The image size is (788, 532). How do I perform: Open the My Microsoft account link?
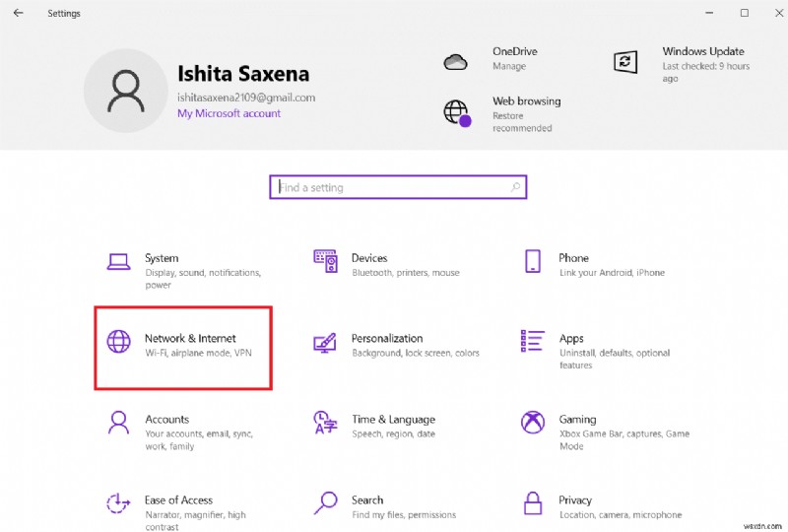tap(229, 113)
